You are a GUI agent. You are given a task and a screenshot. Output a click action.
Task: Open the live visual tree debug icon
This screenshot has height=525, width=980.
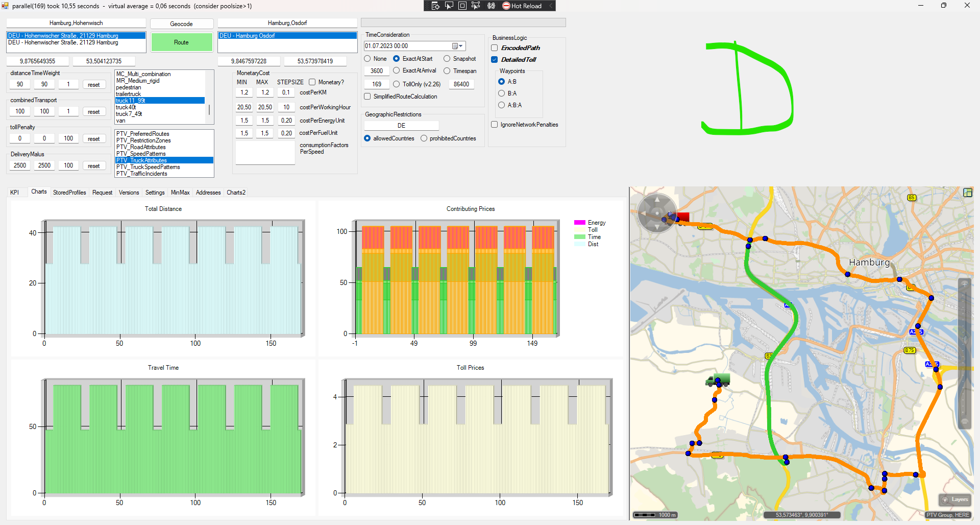[x=435, y=6]
